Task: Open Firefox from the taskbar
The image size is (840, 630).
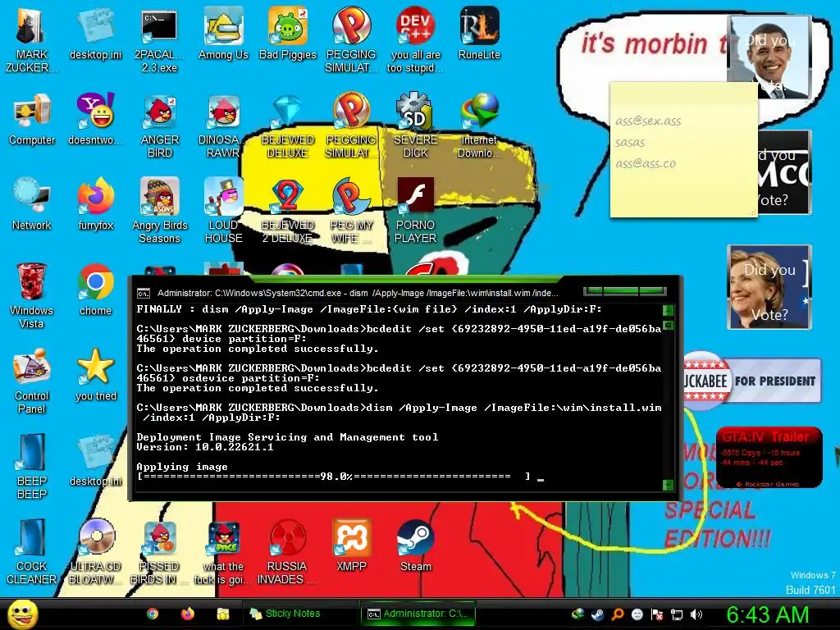Action: click(x=188, y=614)
